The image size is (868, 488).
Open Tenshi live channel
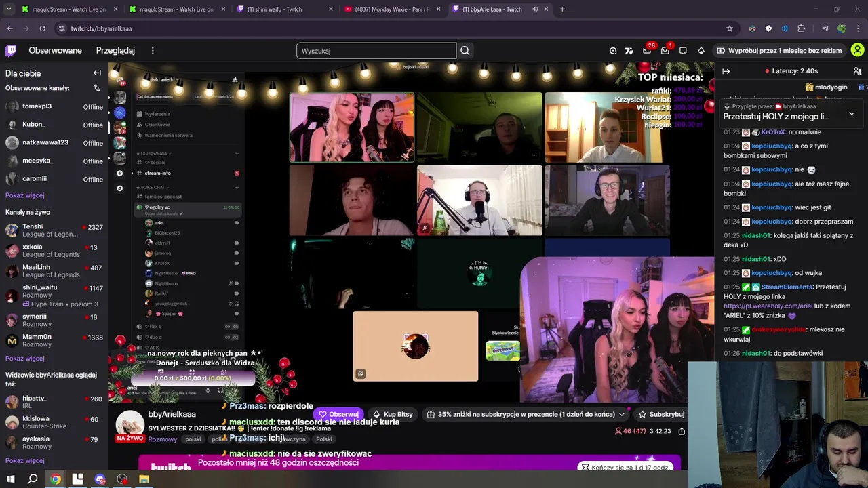click(54, 230)
